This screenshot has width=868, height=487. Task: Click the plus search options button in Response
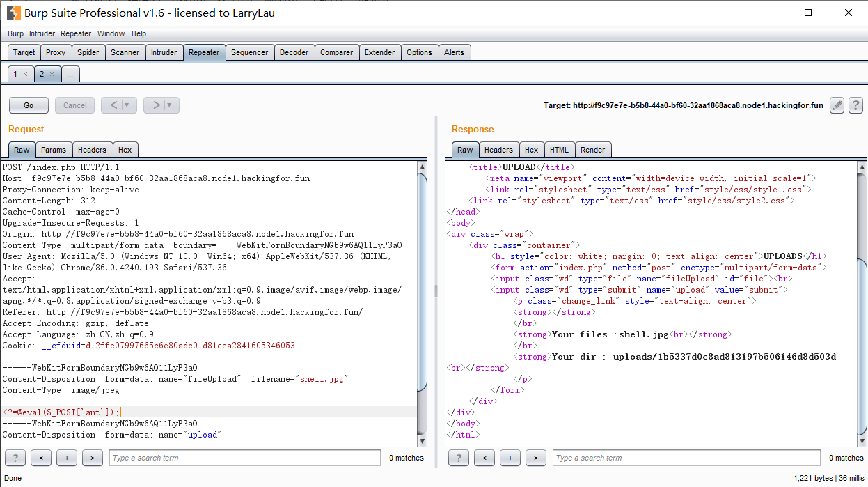(x=510, y=458)
